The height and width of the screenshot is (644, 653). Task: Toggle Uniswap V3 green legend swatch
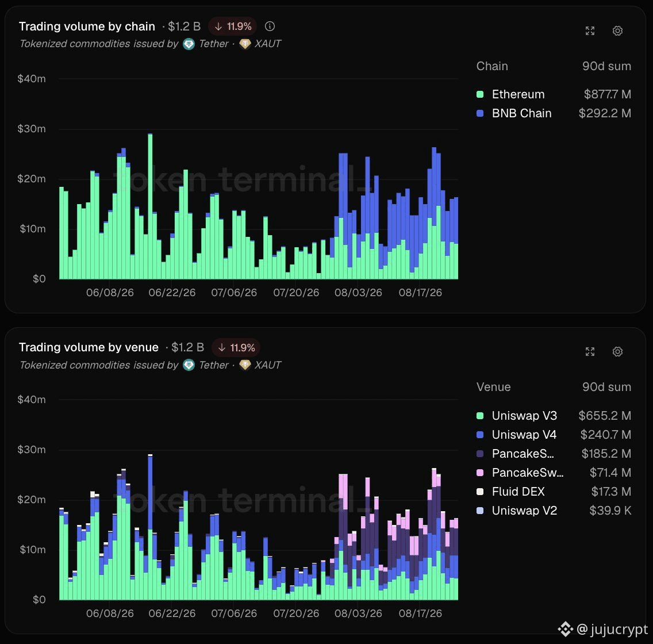[480, 416]
